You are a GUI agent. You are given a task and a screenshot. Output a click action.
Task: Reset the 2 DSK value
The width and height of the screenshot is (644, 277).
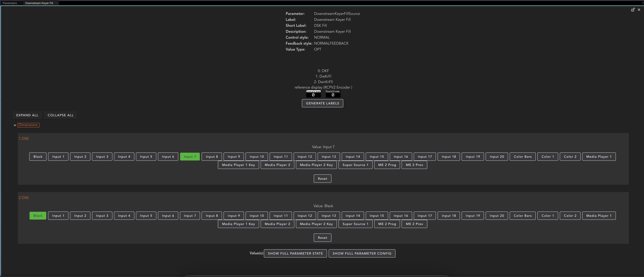coord(322,237)
